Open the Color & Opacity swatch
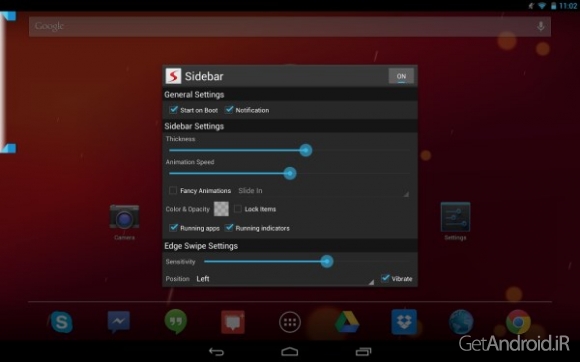The image size is (580, 362). 221,209
